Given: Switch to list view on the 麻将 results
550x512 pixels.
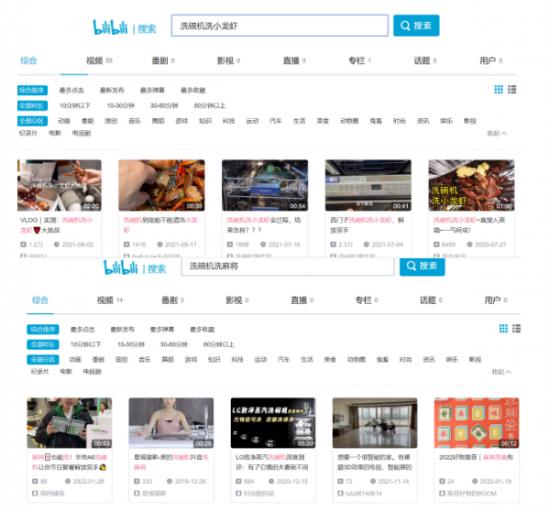Looking at the screenshot, I should click(x=516, y=328).
